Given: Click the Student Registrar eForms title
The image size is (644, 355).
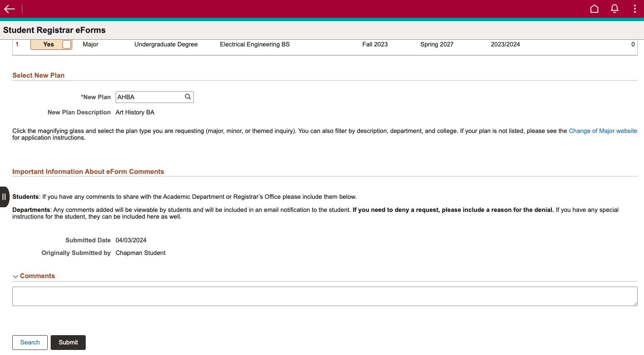Looking at the screenshot, I should tap(54, 30).
